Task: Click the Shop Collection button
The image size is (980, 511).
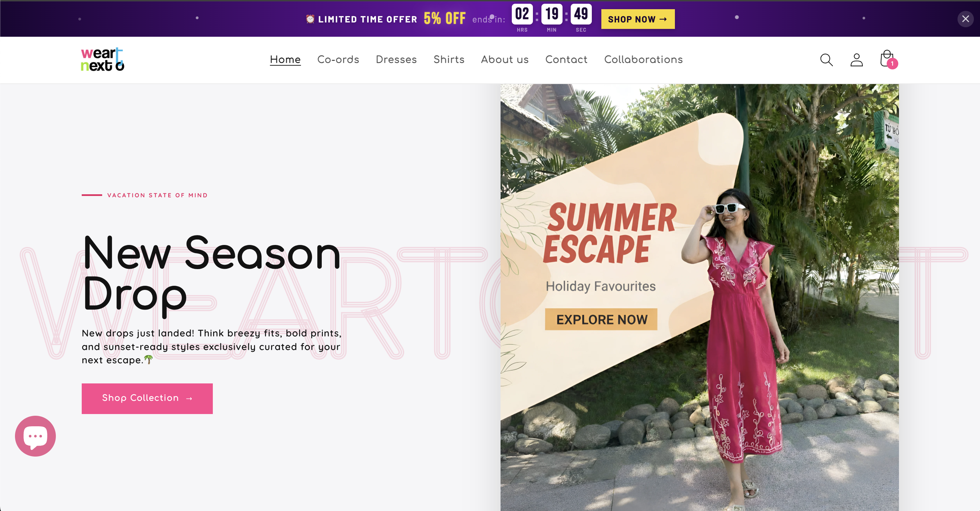Action: point(147,398)
